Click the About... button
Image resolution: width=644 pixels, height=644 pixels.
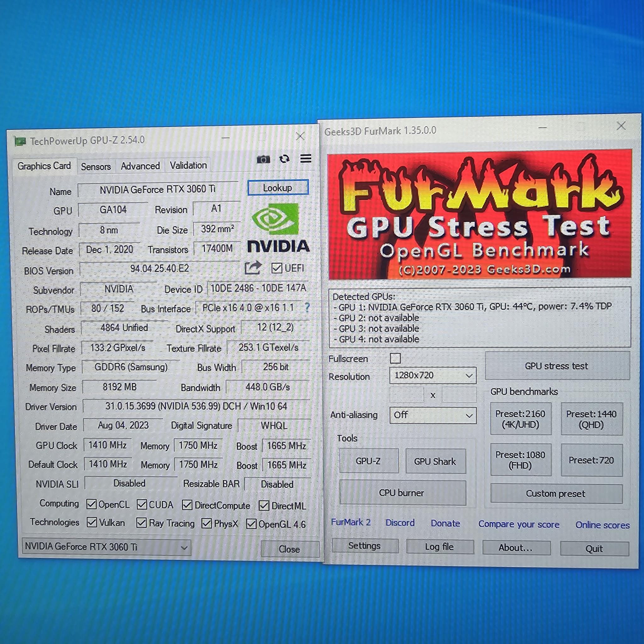click(516, 548)
